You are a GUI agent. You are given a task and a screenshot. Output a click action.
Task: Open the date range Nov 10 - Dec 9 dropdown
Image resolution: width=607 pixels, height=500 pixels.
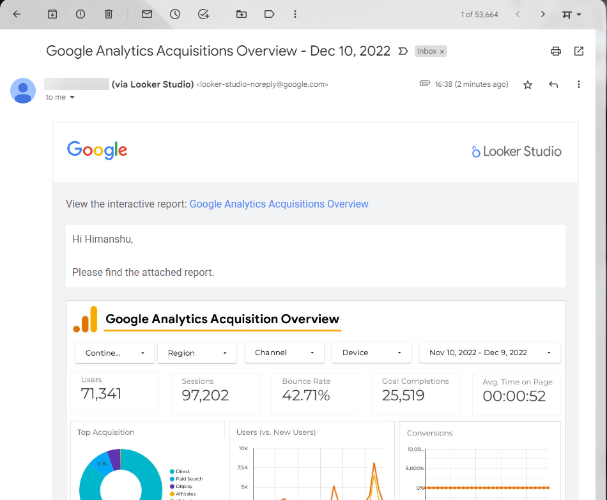point(490,353)
